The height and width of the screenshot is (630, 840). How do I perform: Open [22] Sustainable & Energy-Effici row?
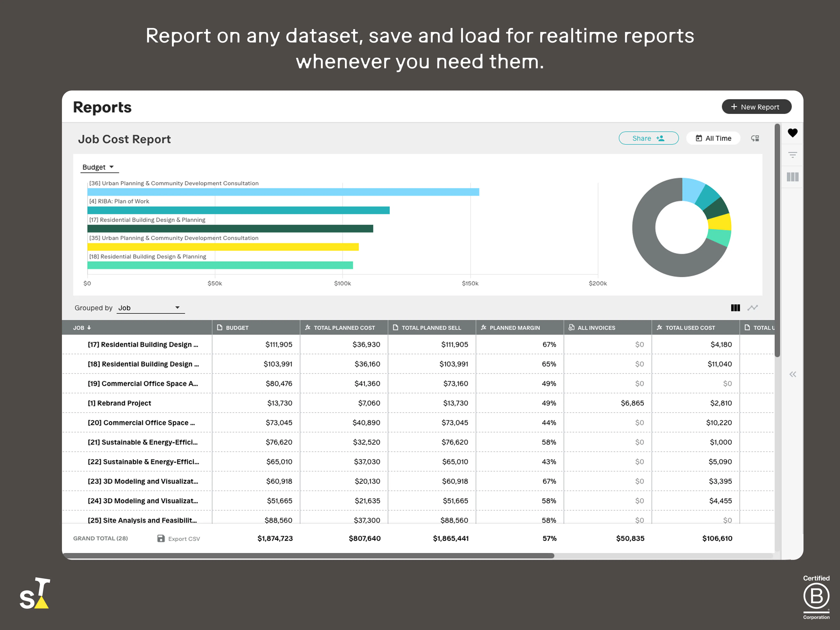tap(418, 462)
